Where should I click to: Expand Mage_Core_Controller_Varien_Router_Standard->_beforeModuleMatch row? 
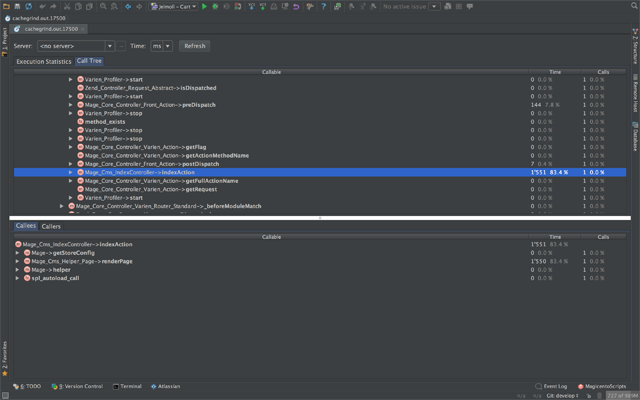62,206
